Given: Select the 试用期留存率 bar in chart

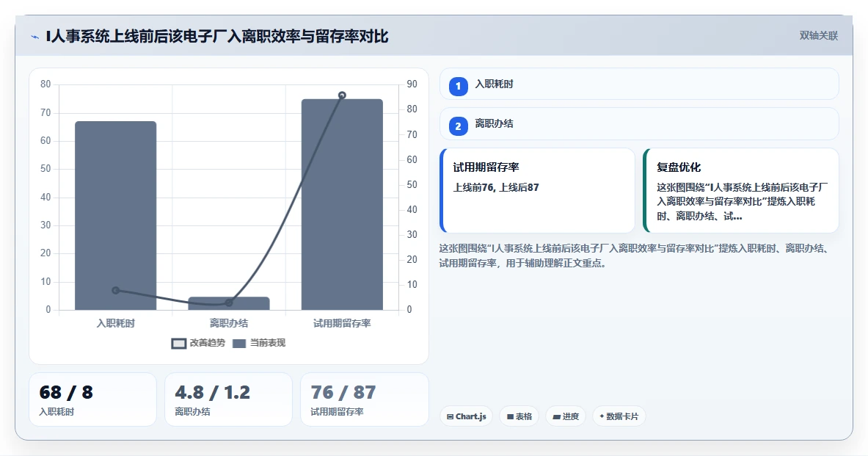Looking at the screenshot, I should pyautogui.click(x=342, y=204).
